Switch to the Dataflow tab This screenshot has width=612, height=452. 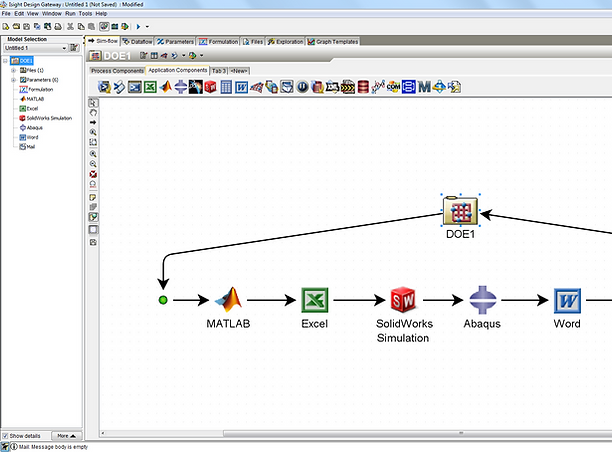click(137, 41)
